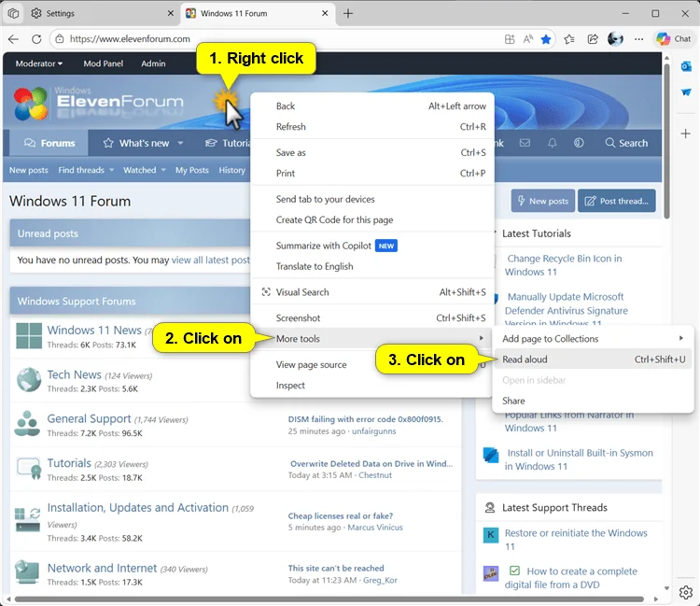700x606 pixels.
Task: Choose Print in context menu
Action: pos(372,174)
